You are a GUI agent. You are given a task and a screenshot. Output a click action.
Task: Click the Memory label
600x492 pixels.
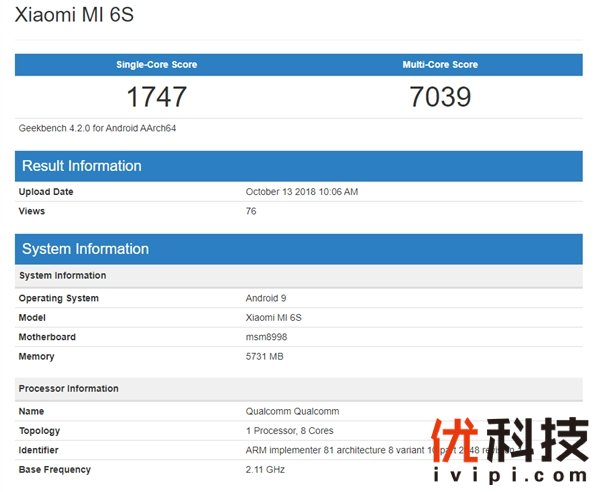[36, 357]
